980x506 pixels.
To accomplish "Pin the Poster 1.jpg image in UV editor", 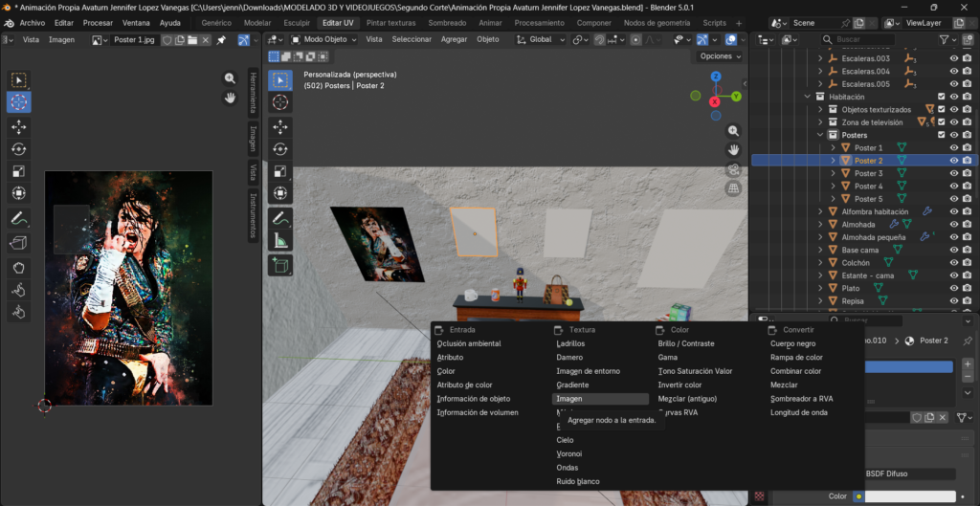I will pyautogui.click(x=221, y=39).
